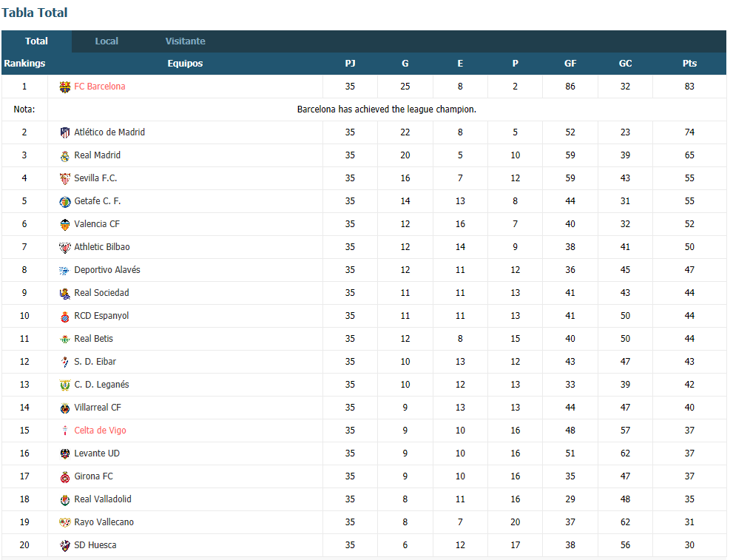Click the Real Valladolid crest icon
The height and width of the screenshot is (560, 733).
[x=65, y=499]
